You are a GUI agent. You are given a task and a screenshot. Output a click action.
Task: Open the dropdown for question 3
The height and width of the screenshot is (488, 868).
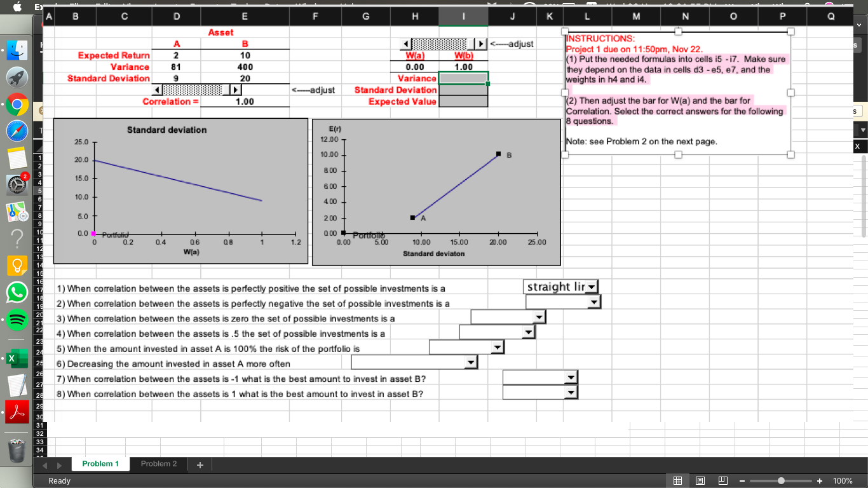539,317
